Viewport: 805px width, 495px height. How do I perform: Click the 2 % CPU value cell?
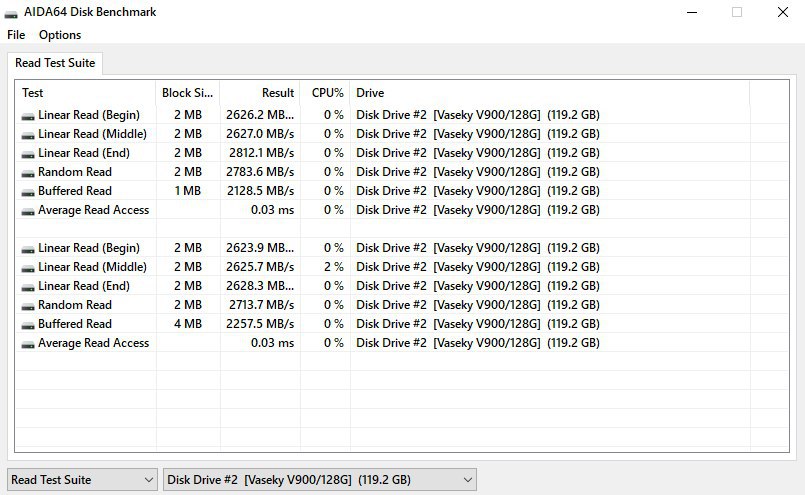[x=334, y=266]
